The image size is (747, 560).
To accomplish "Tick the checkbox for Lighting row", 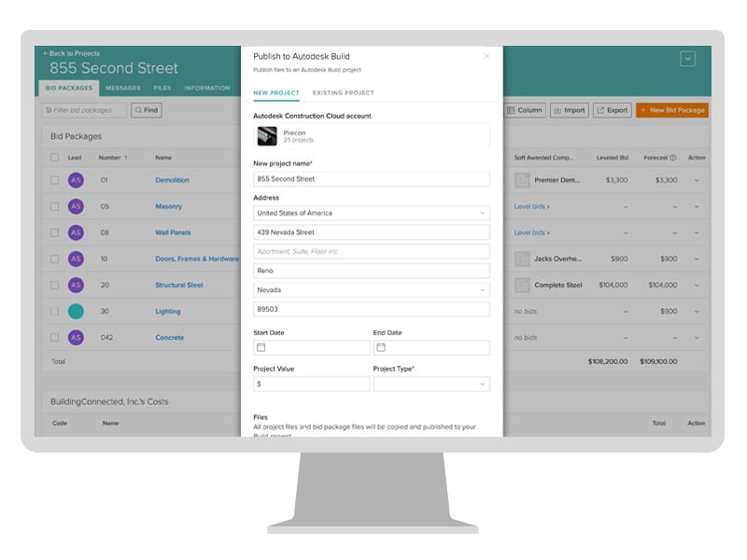I will (54, 311).
